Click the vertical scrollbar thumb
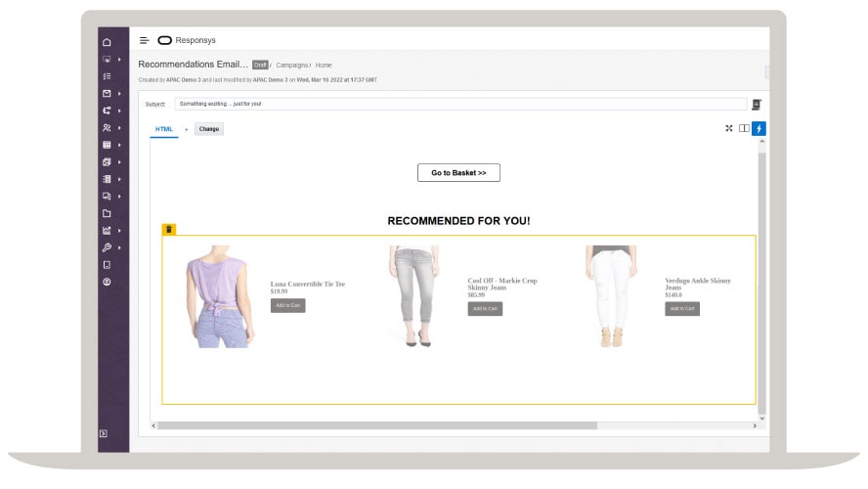 (x=762, y=283)
